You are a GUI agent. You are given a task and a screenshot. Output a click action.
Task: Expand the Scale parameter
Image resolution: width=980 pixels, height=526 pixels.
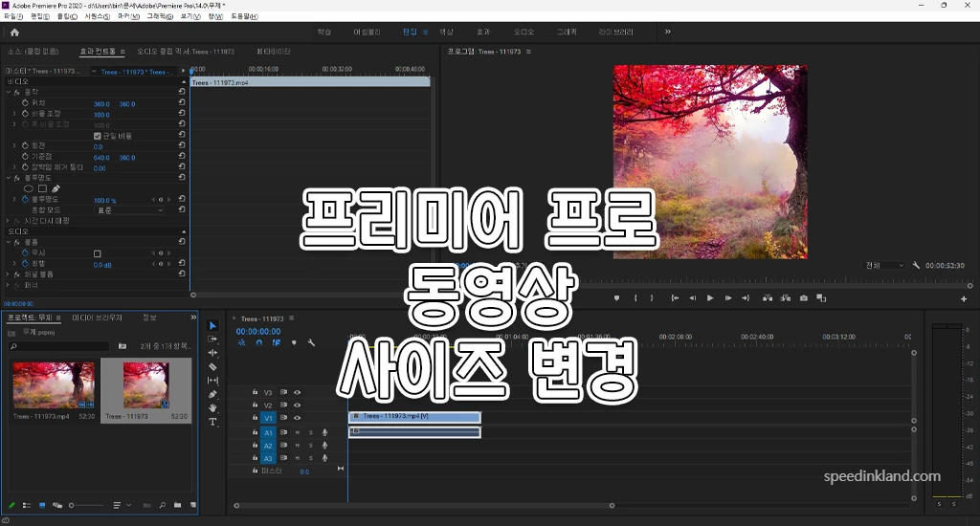tap(14, 114)
